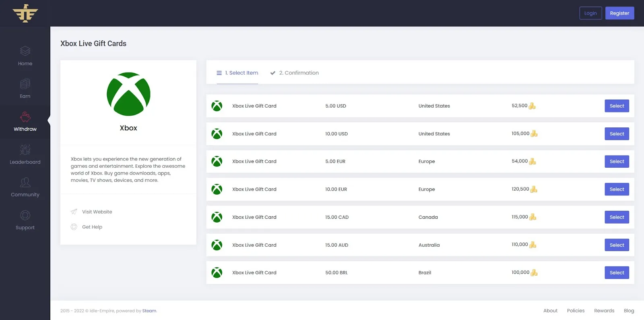Click the Register button
This screenshot has width=644, height=320.
[x=619, y=13]
